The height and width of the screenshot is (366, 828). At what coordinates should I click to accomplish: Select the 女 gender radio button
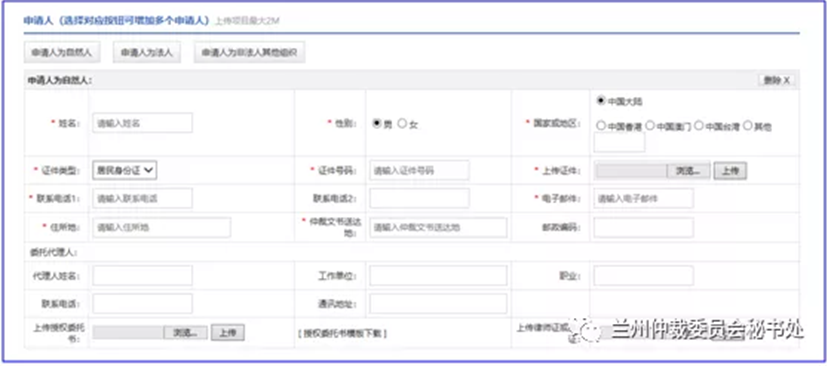click(x=402, y=123)
